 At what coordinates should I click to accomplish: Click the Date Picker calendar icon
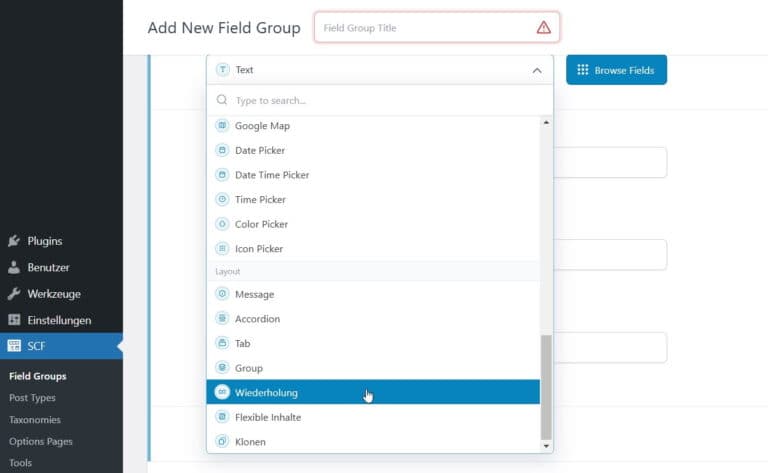pyautogui.click(x=222, y=150)
